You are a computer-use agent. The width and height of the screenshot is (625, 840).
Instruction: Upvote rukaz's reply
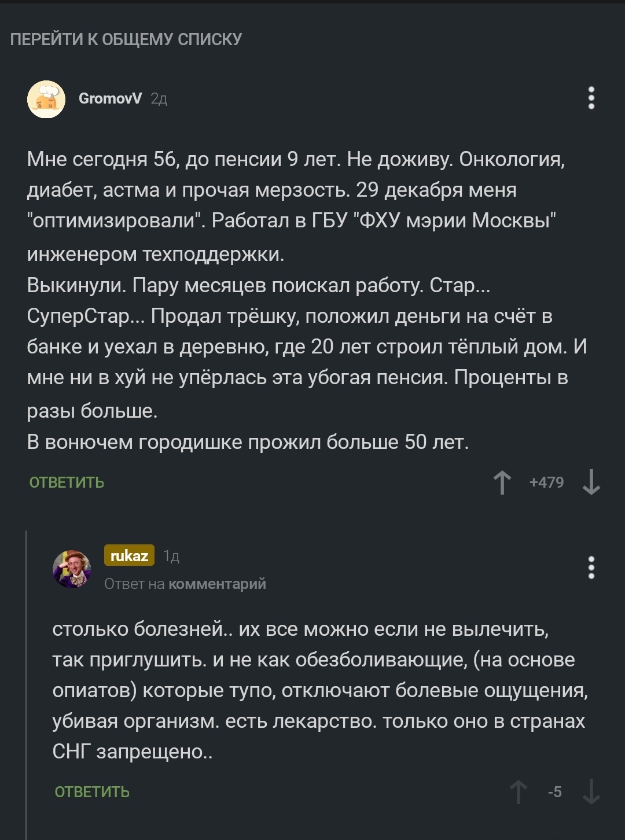(518, 792)
